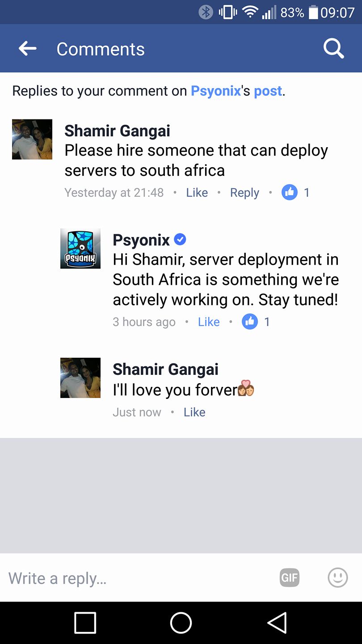Open the 'post' link
Image resolution: width=362 pixels, height=644 pixels.
coord(268,91)
